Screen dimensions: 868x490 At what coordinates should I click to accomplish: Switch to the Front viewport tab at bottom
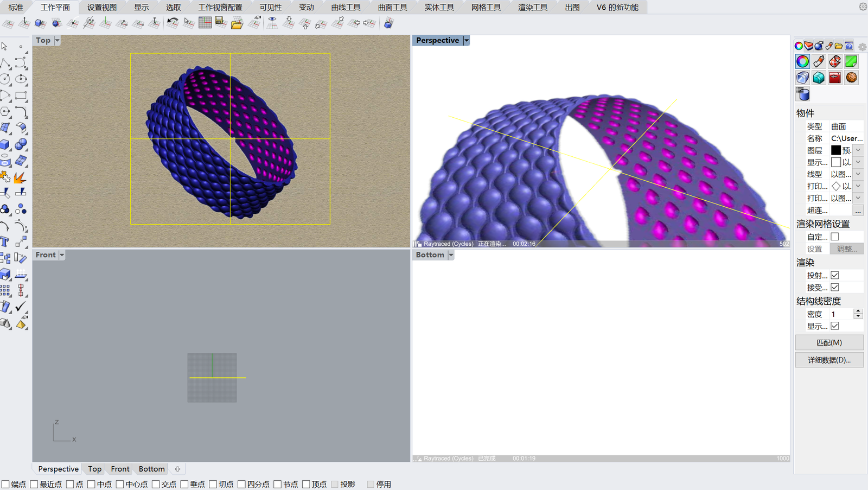coord(120,469)
